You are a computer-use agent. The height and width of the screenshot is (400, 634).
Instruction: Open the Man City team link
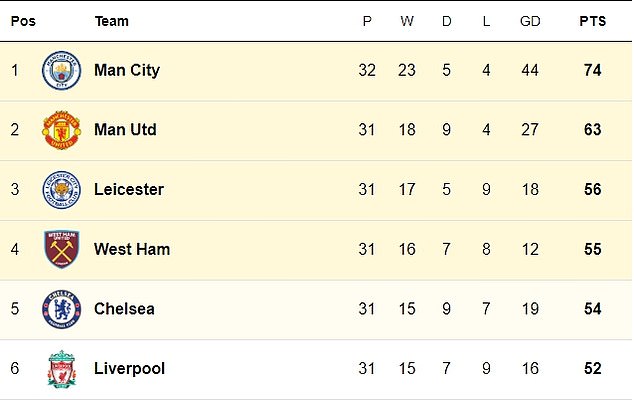point(127,70)
